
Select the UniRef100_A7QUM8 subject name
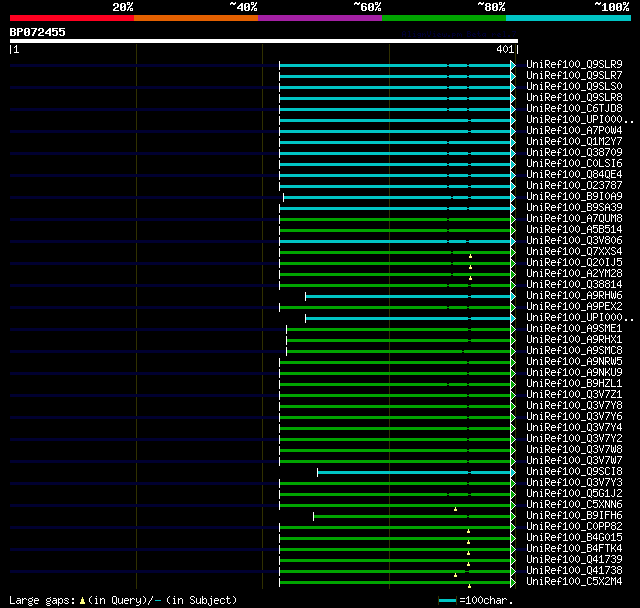click(x=574, y=219)
